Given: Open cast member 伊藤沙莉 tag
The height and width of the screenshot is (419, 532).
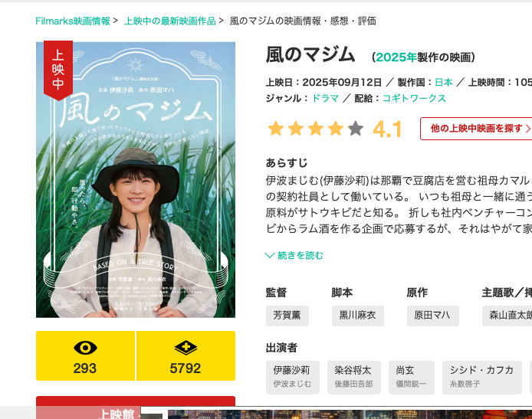Looking at the screenshot, I should tap(293, 378).
